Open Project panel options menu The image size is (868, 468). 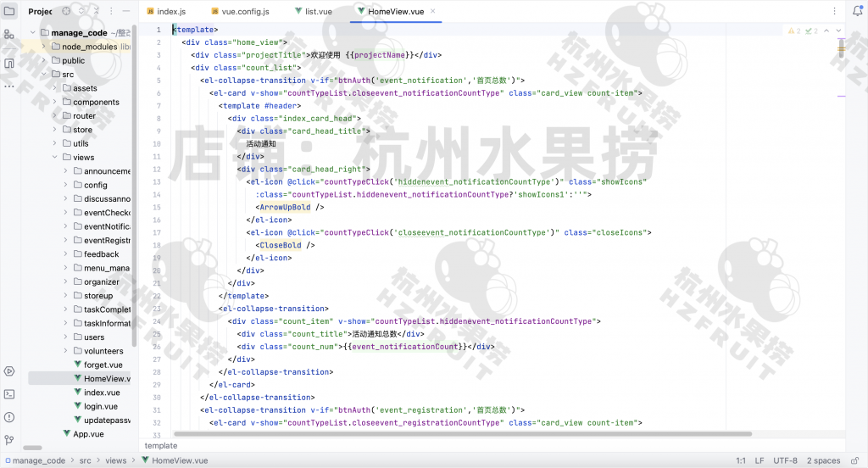[111, 11]
